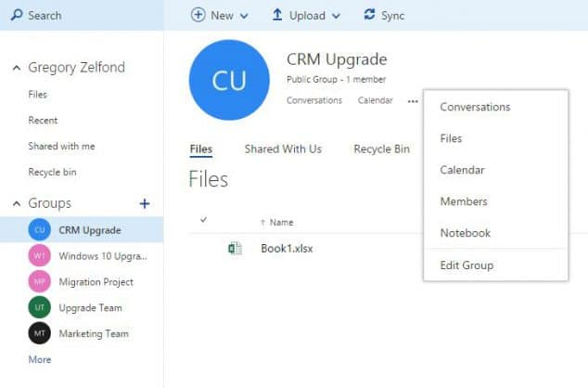Click the Sync button label
588x388 pixels.
point(392,16)
